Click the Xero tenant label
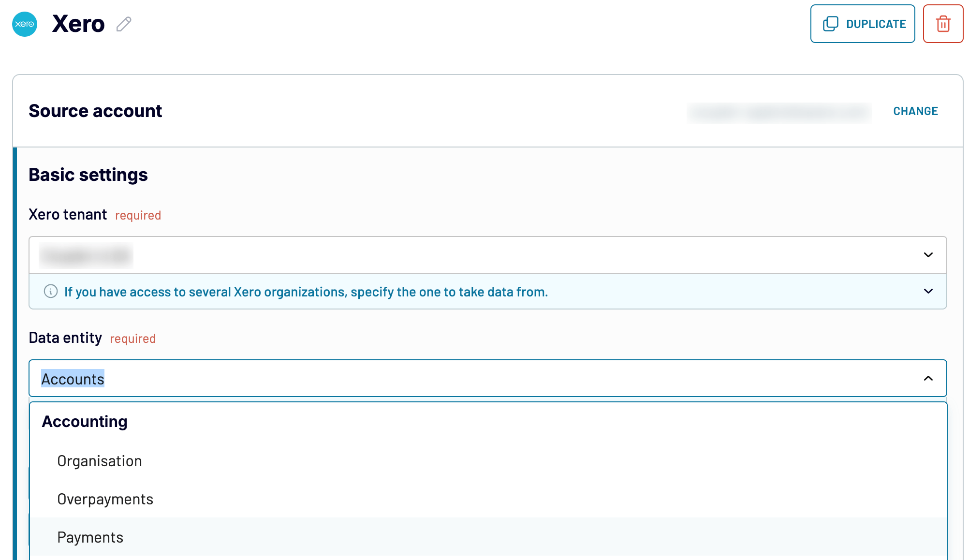 click(x=68, y=214)
